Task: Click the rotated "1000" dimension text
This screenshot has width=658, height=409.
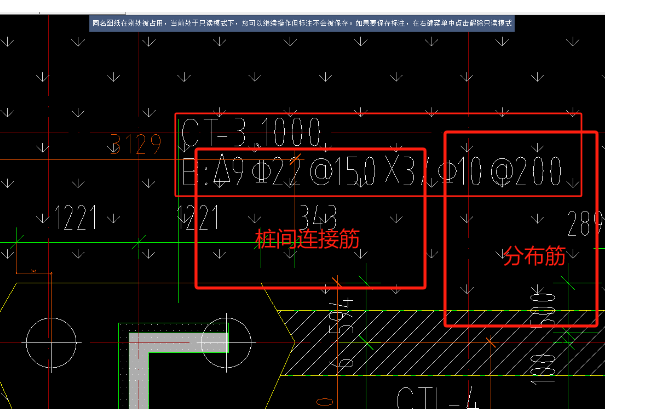Action: click(x=543, y=369)
